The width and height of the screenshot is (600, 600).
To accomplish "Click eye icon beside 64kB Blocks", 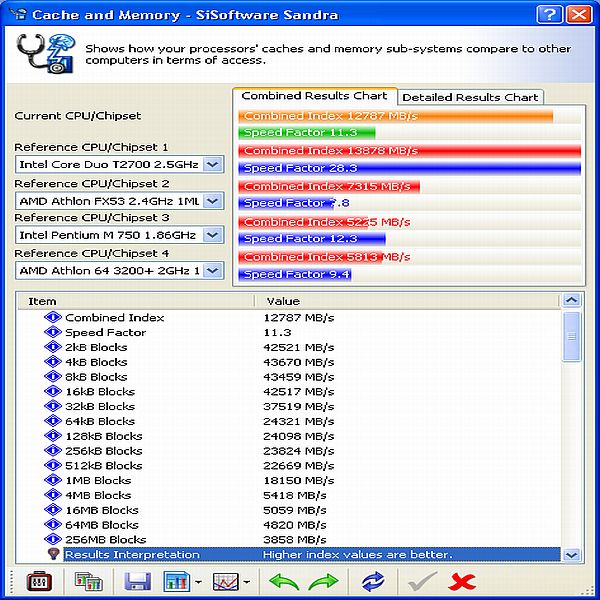I will point(53,421).
